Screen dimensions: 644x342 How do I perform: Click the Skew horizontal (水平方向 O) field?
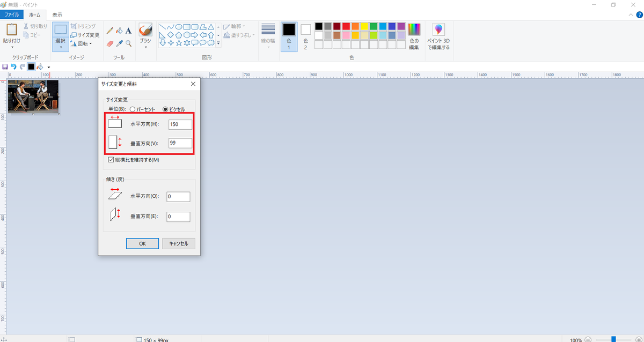tap(178, 197)
